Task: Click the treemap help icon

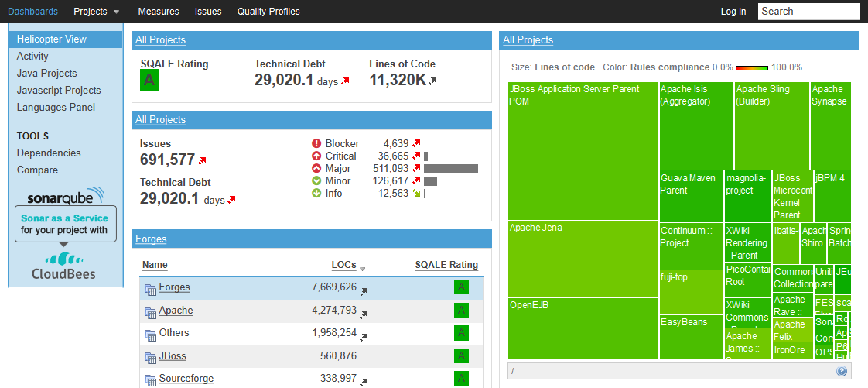Action: click(842, 372)
